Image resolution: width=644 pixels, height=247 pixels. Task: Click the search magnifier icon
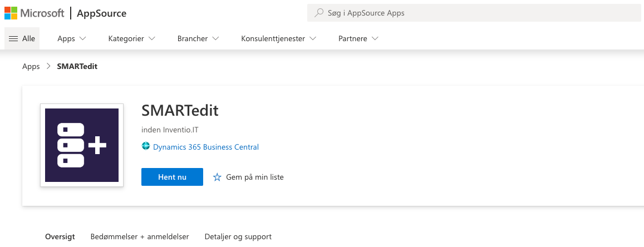319,13
